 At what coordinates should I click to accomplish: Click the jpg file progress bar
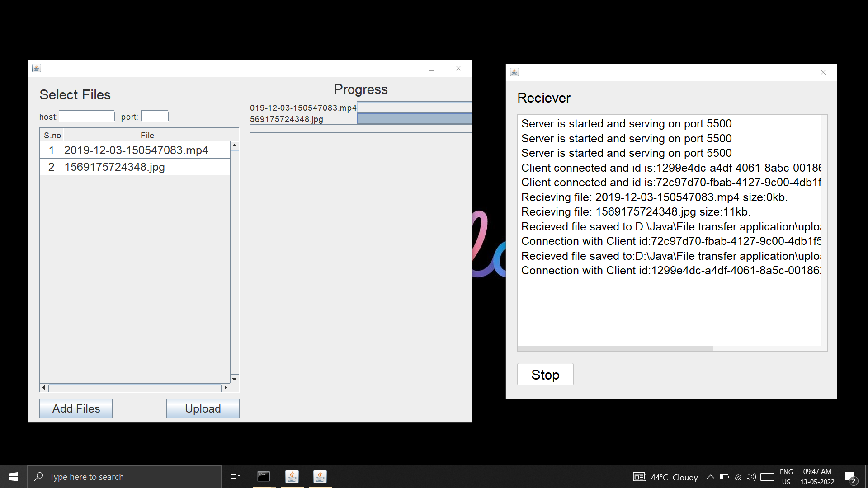click(x=414, y=119)
